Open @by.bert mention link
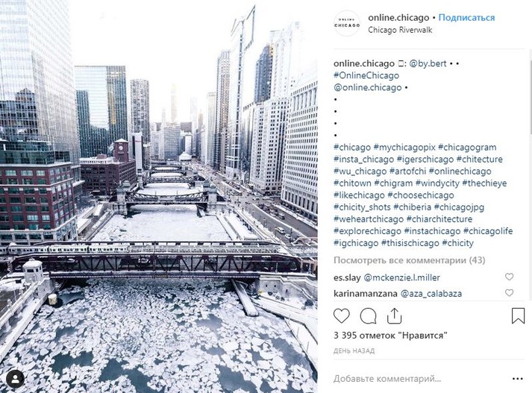532x393 pixels. (x=428, y=63)
